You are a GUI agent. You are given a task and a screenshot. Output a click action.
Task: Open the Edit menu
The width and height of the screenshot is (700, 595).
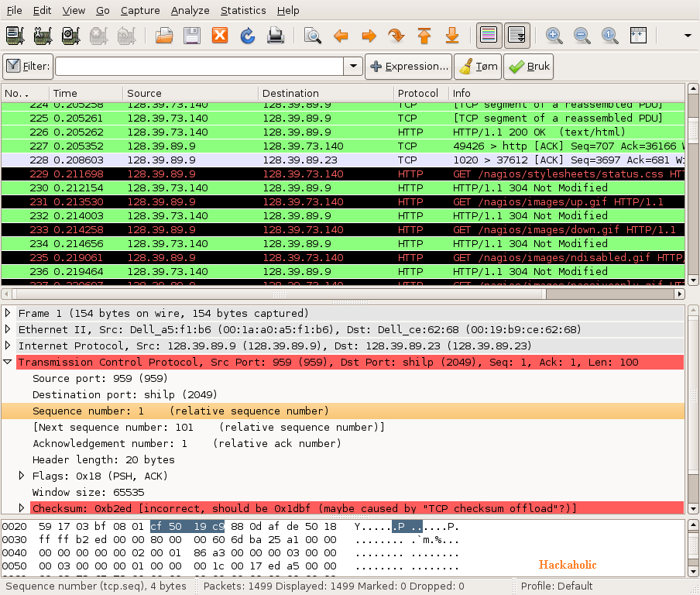42,10
